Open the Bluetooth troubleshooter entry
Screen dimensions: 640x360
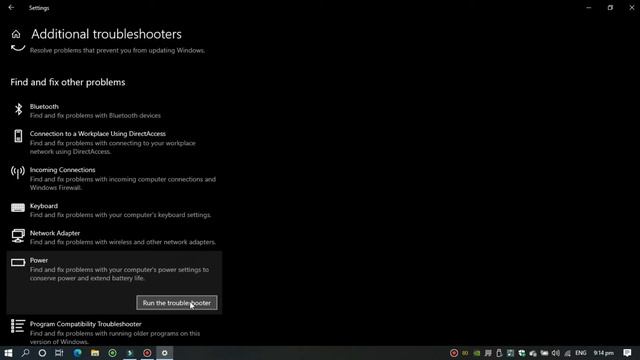114,111
